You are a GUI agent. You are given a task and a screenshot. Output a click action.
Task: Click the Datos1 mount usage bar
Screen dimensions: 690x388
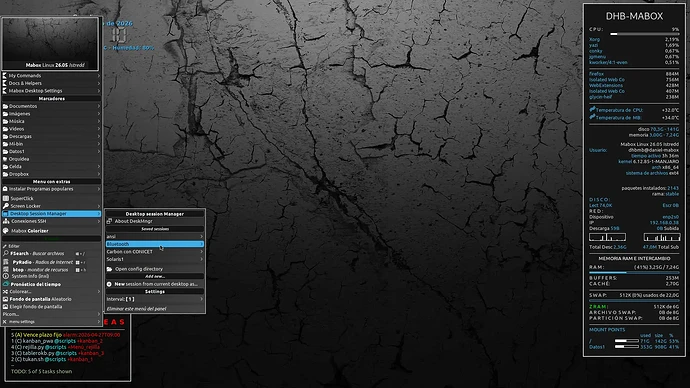[627, 347]
